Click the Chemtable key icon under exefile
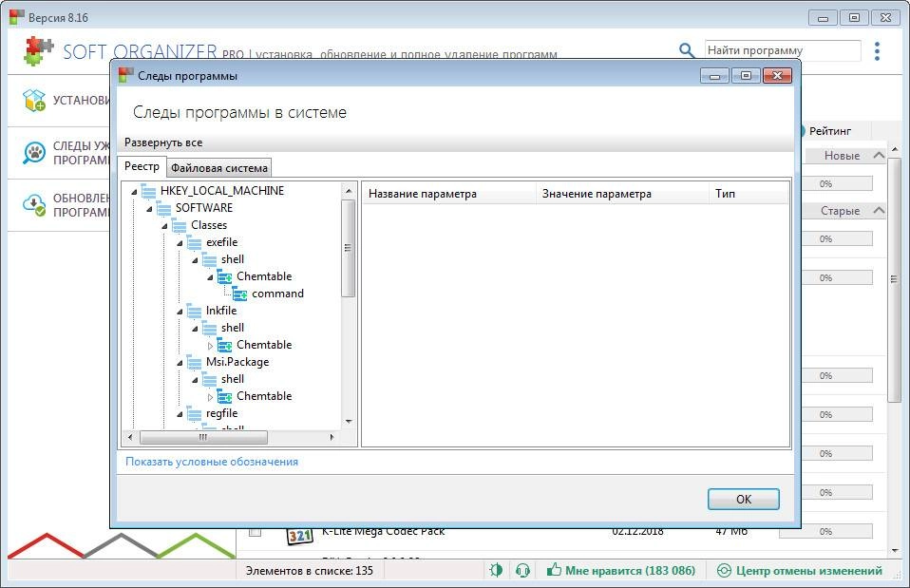Screen dimensions: 910x588 coord(224,276)
